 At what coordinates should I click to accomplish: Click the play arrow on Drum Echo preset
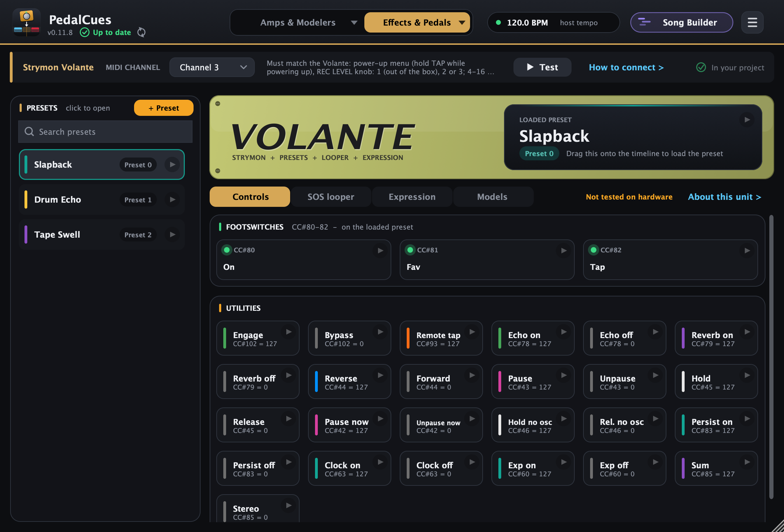172,199
